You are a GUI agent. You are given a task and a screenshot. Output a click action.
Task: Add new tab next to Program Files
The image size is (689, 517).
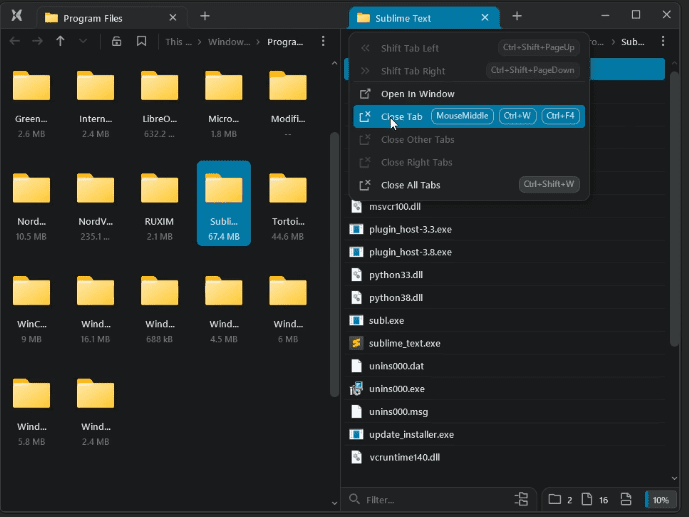[x=205, y=16]
